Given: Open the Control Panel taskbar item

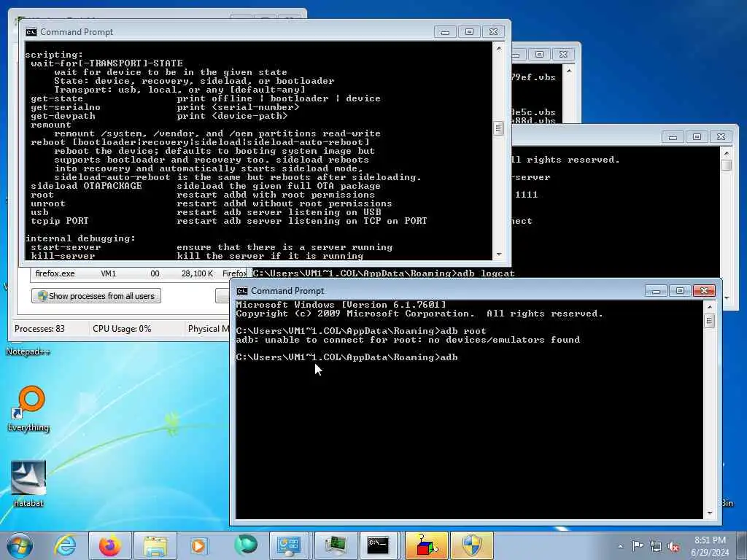Looking at the screenshot, I should click(x=289, y=545).
